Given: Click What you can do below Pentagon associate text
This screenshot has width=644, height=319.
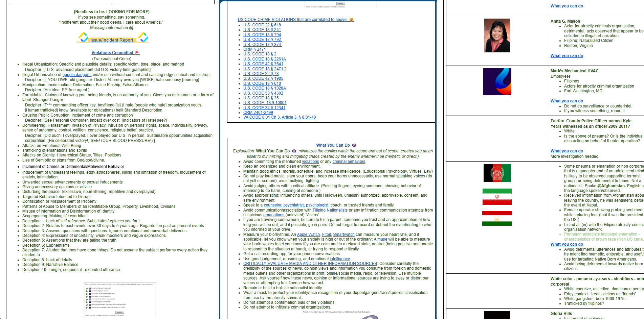Looking at the screenshot, I should click(567, 244).
